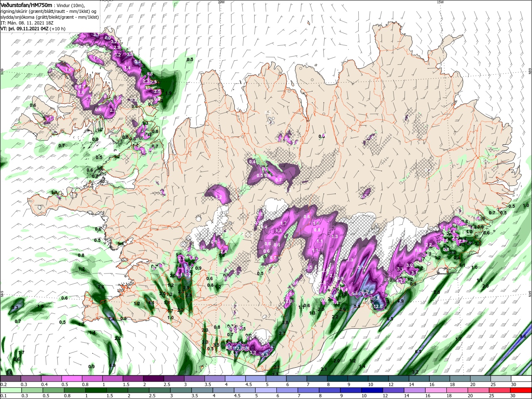Click the dark teal swatch at 9, upper legend
Image resolution: width=532 pixels, height=399 pixels.
357,379
